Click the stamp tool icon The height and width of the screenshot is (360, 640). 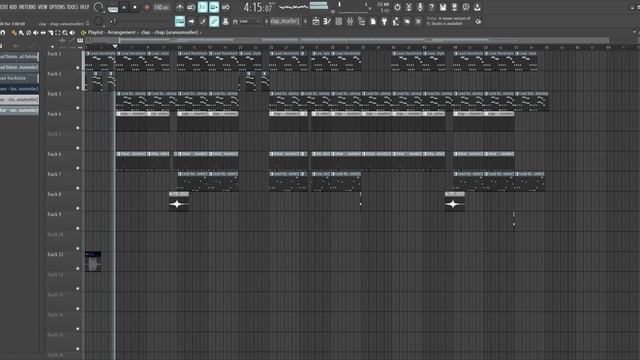click(x=225, y=21)
